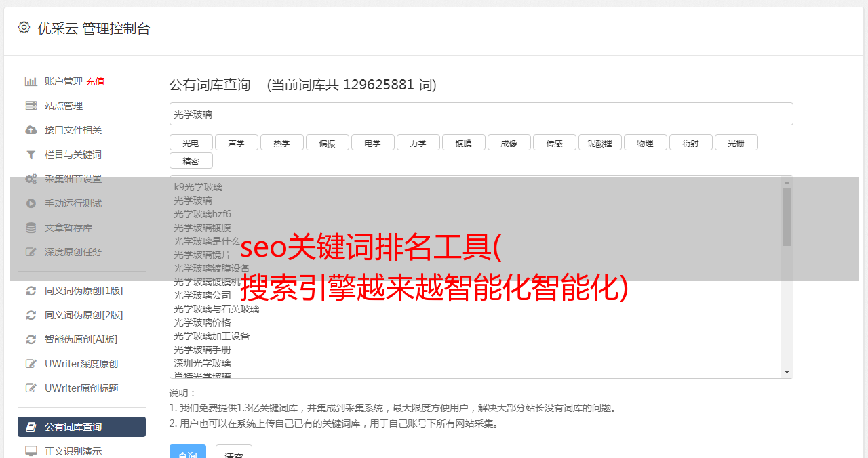Click the filter icon for 栏目与关键词
The width and height of the screenshot is (868, 458).
(x=31, y=154)
